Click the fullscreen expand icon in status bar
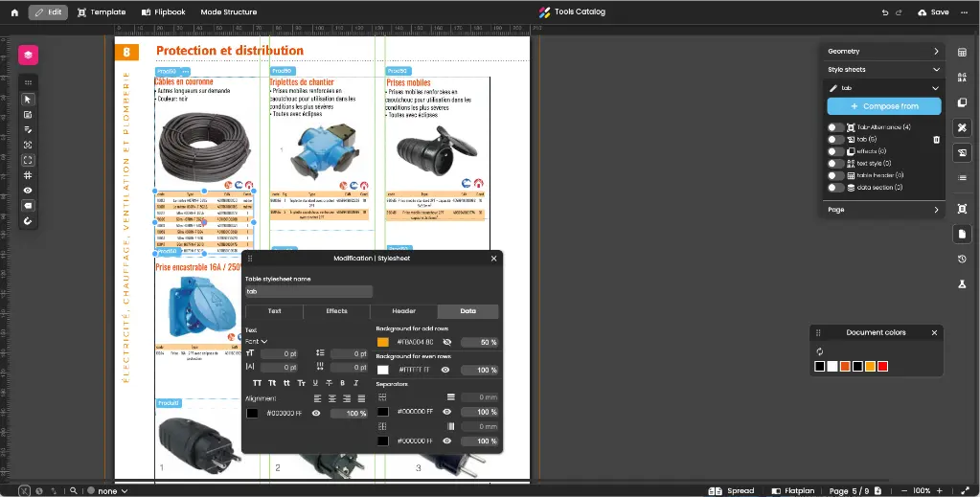Image resolution: width=980 pixels, height=497 pixels. pyautogui.click(x=966, y=490)
